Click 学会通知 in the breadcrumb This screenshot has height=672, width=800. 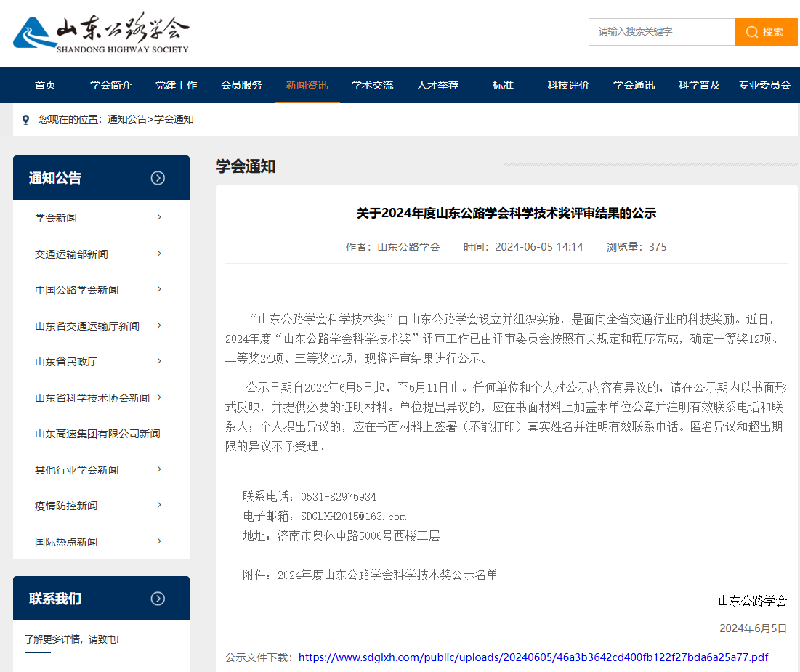click(174, 119)
